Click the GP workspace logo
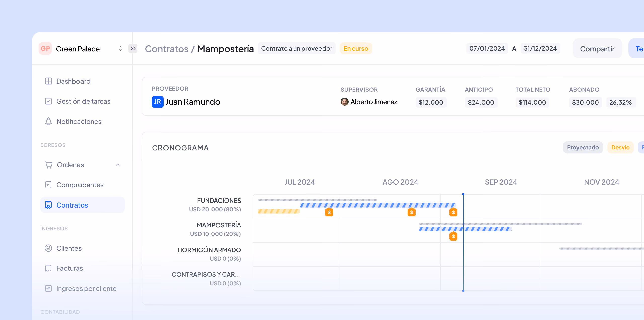The image size is (644, 320). 45,49
